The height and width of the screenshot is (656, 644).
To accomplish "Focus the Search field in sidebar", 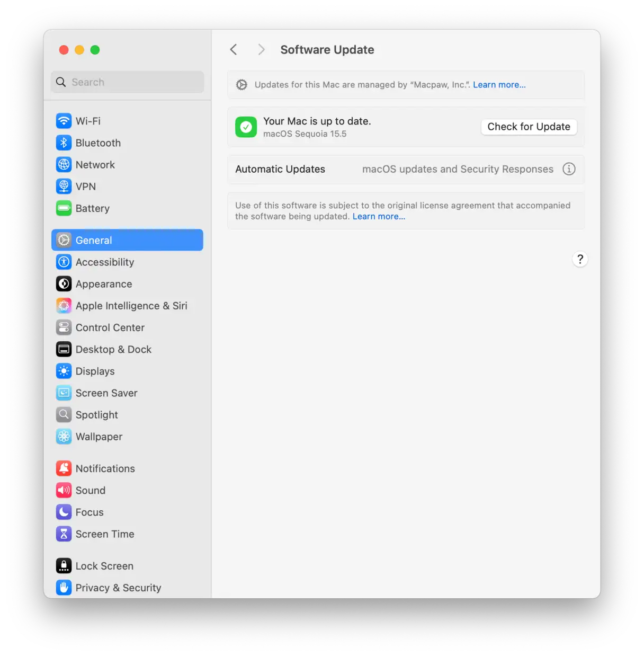I will 128,82.
